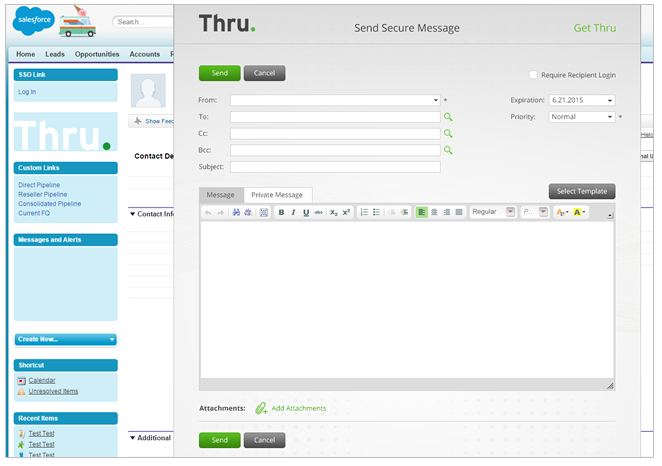The width and height of the screenshot is (662, 466).
Task: Click into the Subject field
Action: (x=335, y=167)
